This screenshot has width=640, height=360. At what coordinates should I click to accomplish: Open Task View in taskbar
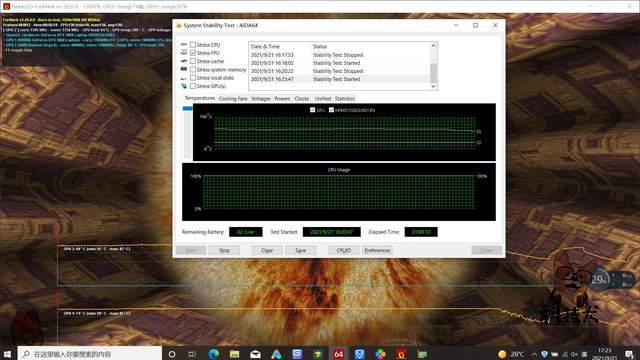(192, 353)
